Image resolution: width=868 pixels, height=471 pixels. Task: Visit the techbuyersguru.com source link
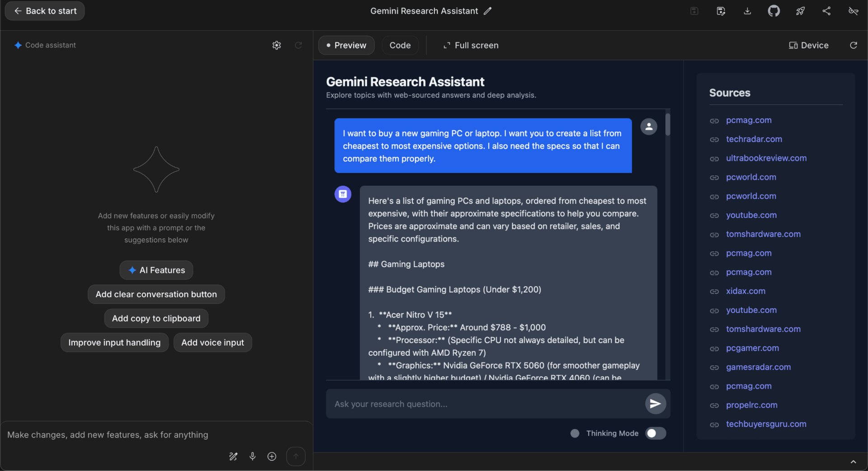(x=766, y=424)
